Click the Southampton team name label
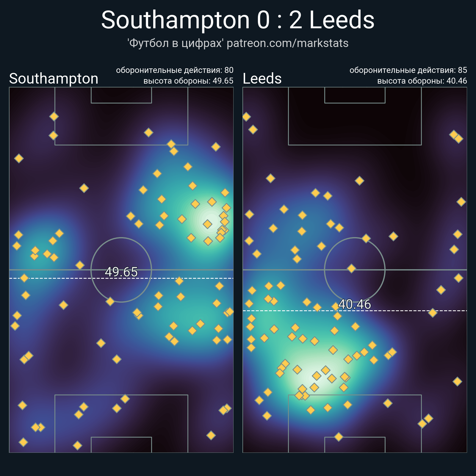This screenshot has width=476, height=476. [54, 79]
